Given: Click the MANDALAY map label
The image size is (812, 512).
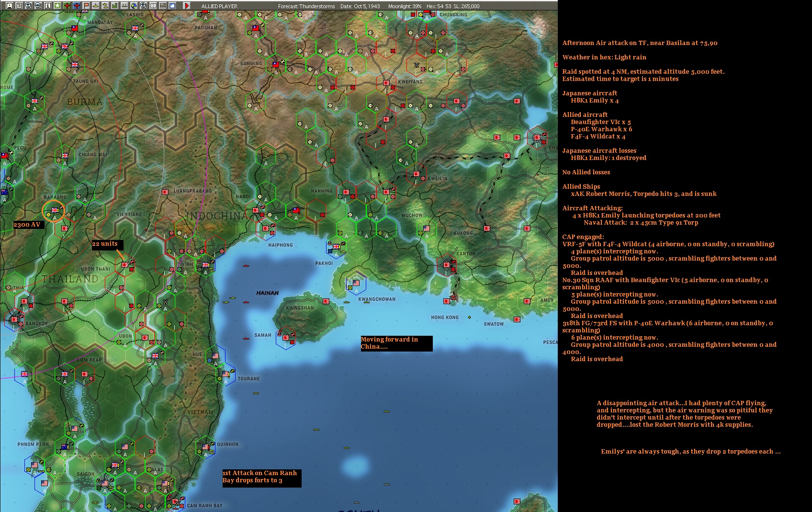Looking at the screenshot, I should pos(100,23).
